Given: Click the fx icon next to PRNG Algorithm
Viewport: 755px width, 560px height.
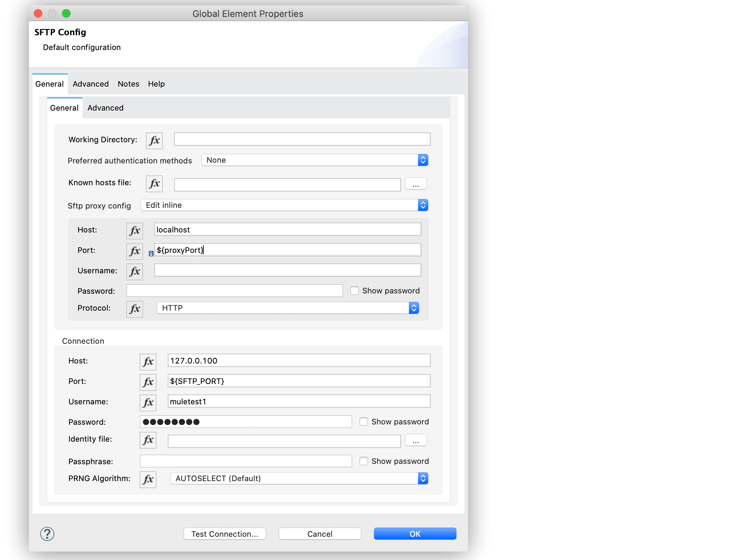Looking at the screenshot, I should 148,479.
